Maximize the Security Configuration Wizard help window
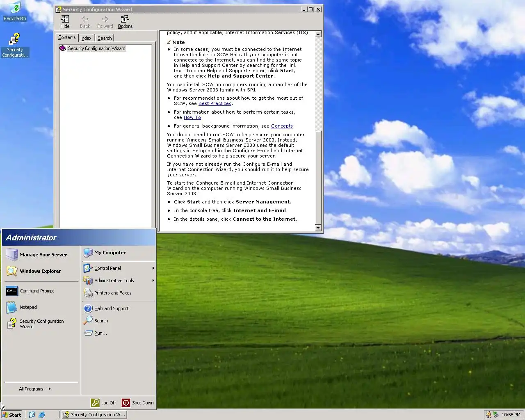 pyautogui.click(x=311, y=9)
